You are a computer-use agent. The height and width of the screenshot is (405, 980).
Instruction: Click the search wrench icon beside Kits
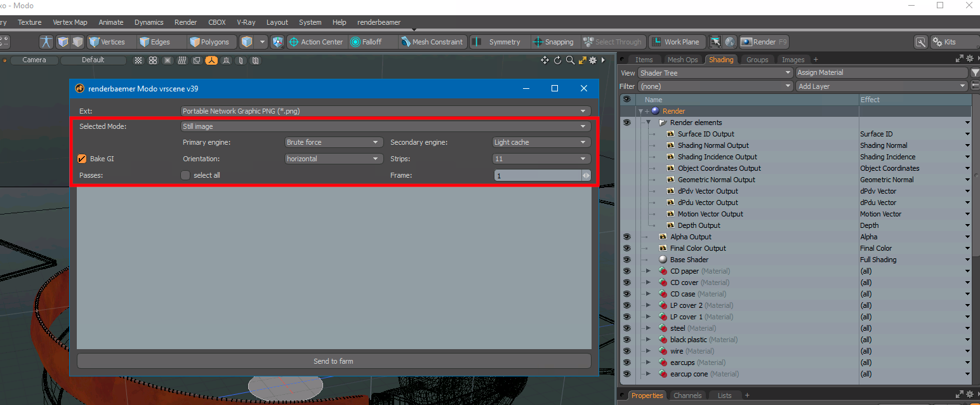click(x=920, y=42)
